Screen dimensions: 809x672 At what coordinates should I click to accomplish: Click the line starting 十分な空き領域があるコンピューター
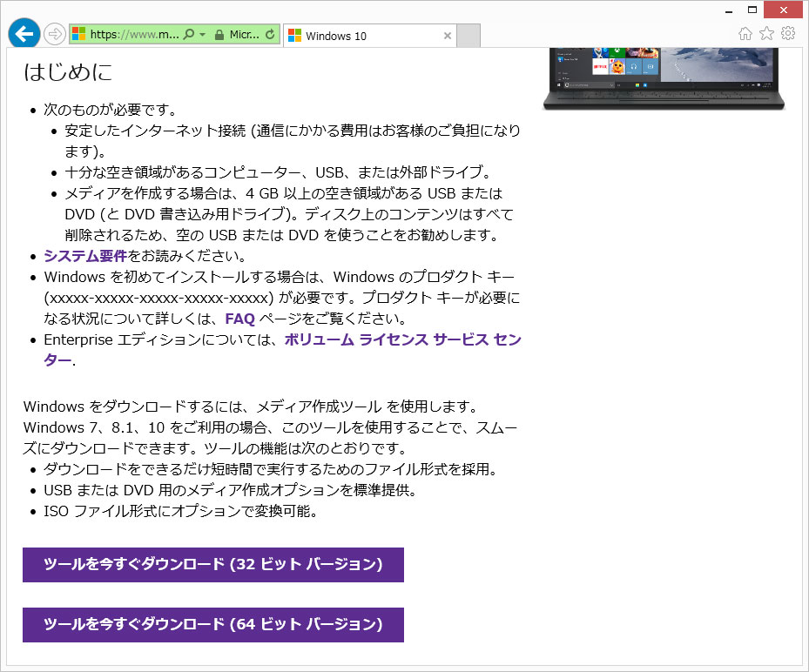pyautogui.click(x=278, y=172)
